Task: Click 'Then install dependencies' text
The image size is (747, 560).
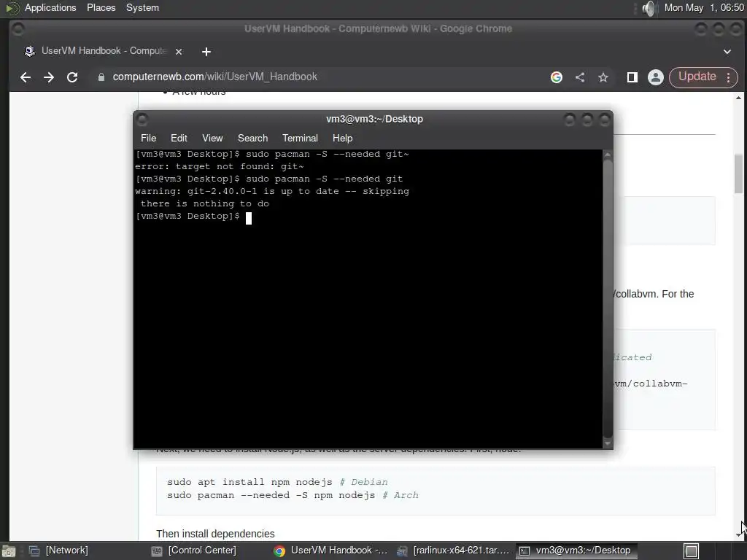Action: 215,534
